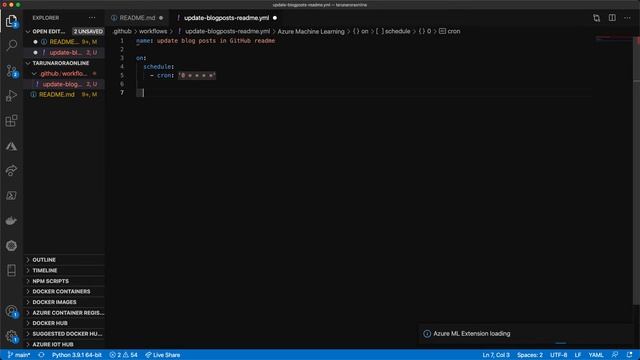The image size is (640, 360).
Task: Open the Explorer view in activity bar
Action: pos(11,21)
